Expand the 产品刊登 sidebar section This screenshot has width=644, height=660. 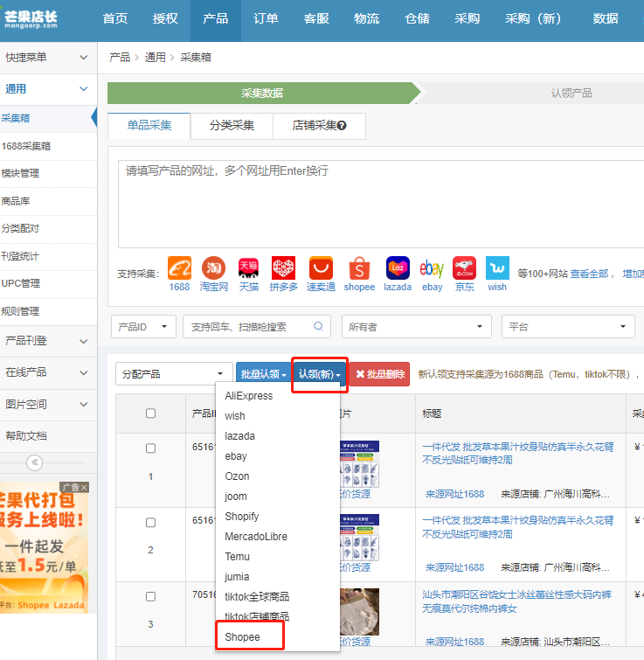pos(48,341)
